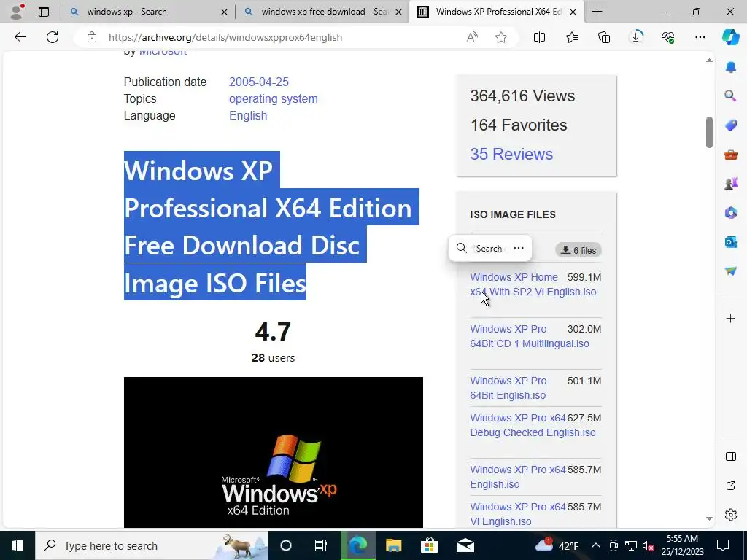Screen dimensions: 747x560
Task: Add a sidebar app with plus
Action: 731,318
